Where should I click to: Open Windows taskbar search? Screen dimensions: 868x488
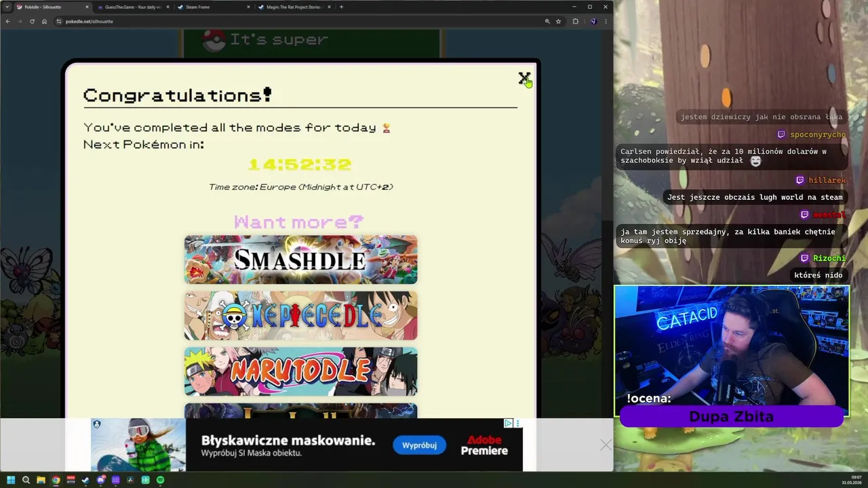pos(26,480)
